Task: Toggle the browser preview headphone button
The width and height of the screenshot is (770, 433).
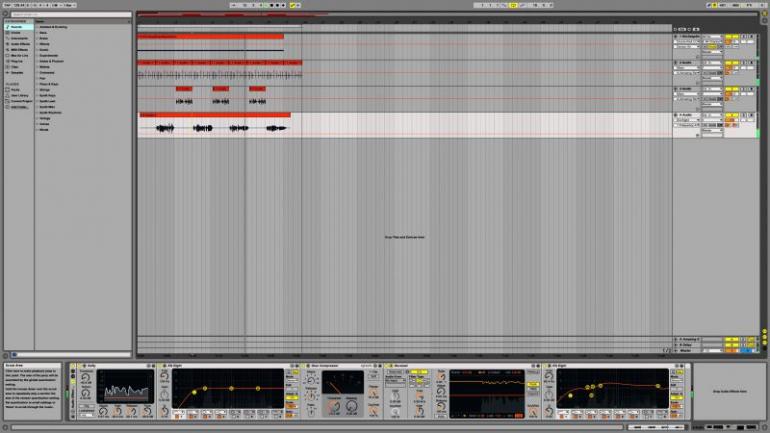Action: coord(14,354)
